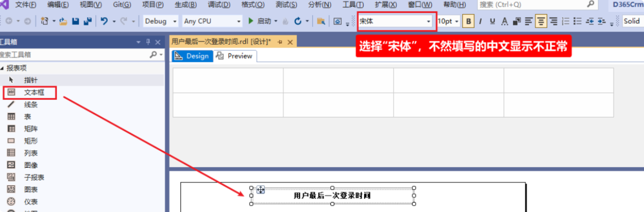The image size is (644, 212).
Task: Pin the rdl document tab
Action: (280, 42)
